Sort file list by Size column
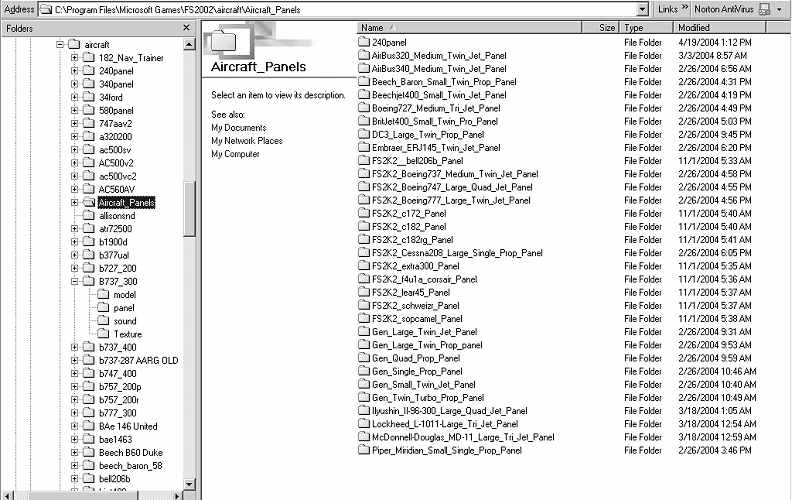Viewport: 792px width, 500px height. point(601,28)
